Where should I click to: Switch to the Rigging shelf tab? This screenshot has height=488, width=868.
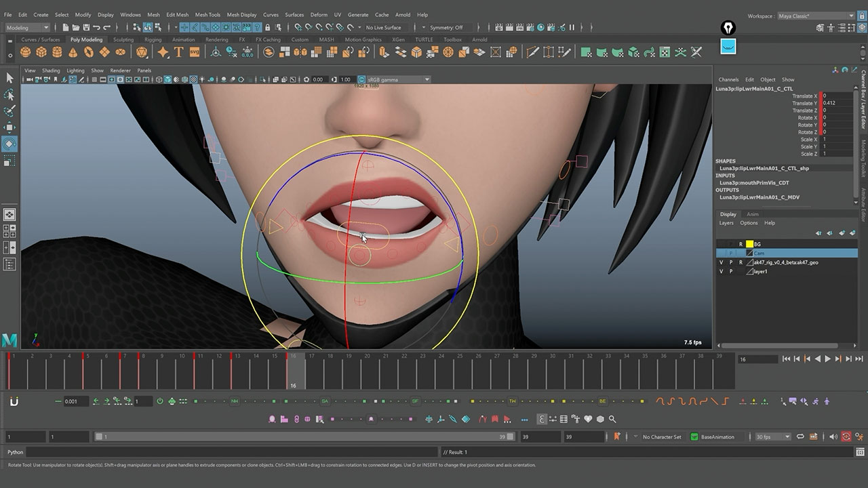(153, 40)
